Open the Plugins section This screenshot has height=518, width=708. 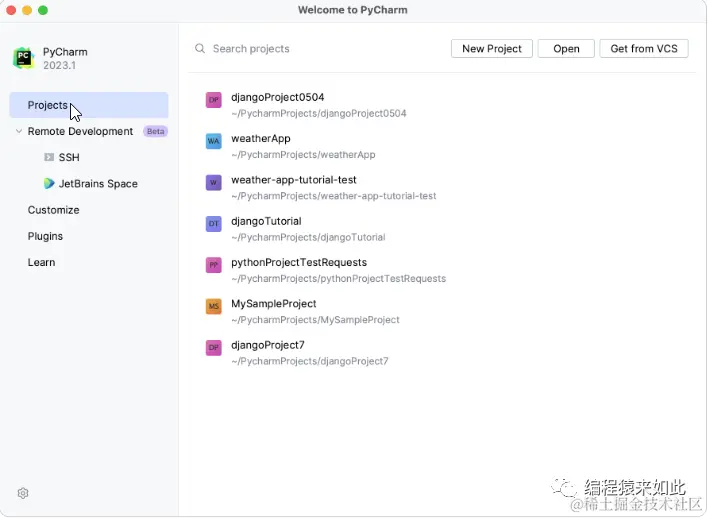pyautogui.click(x=45, y=236)
